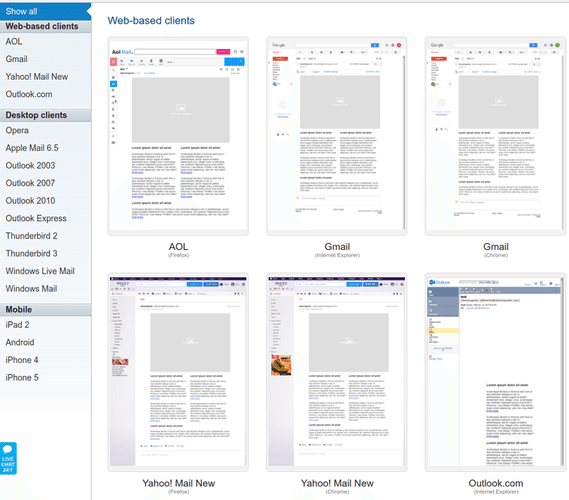Click the Desktop clients sidebar header
Image resolution: width=569 pixels, height=500 pixels.
45,115
